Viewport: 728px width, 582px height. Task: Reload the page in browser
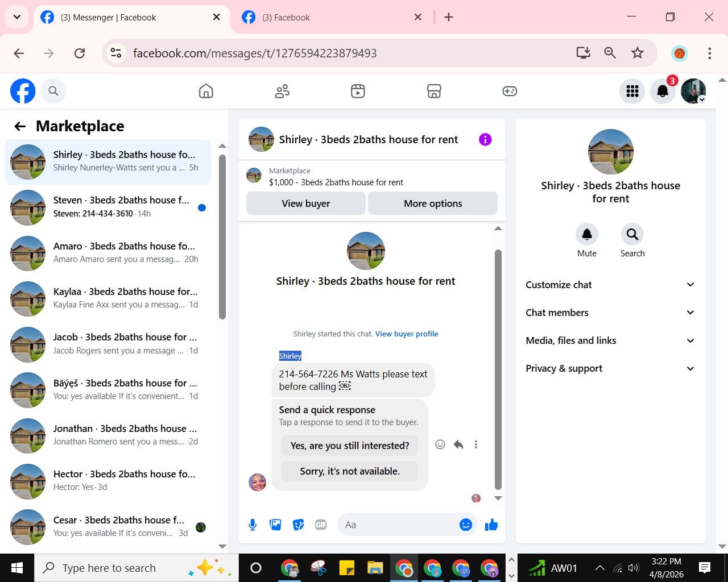[x=80, y=53]
